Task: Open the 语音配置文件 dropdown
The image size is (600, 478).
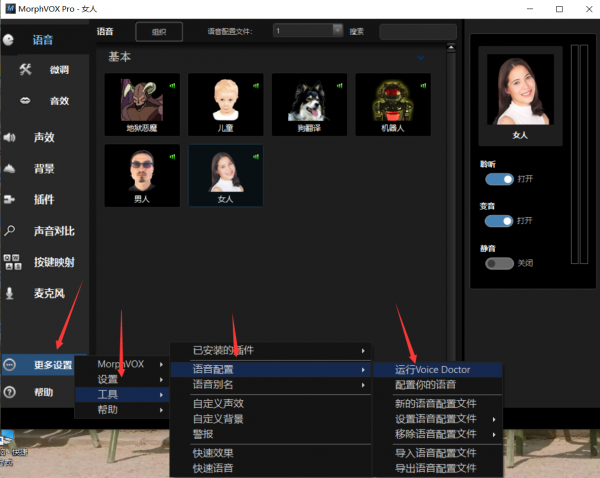Action: 338,30
